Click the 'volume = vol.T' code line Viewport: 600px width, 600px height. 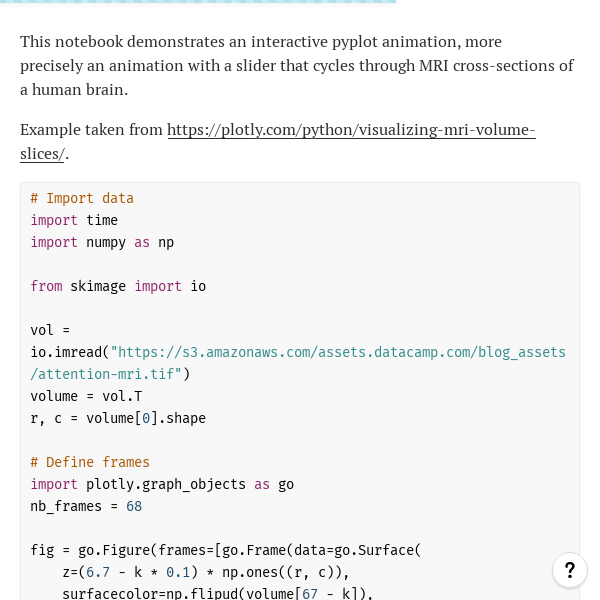(86, 396)
